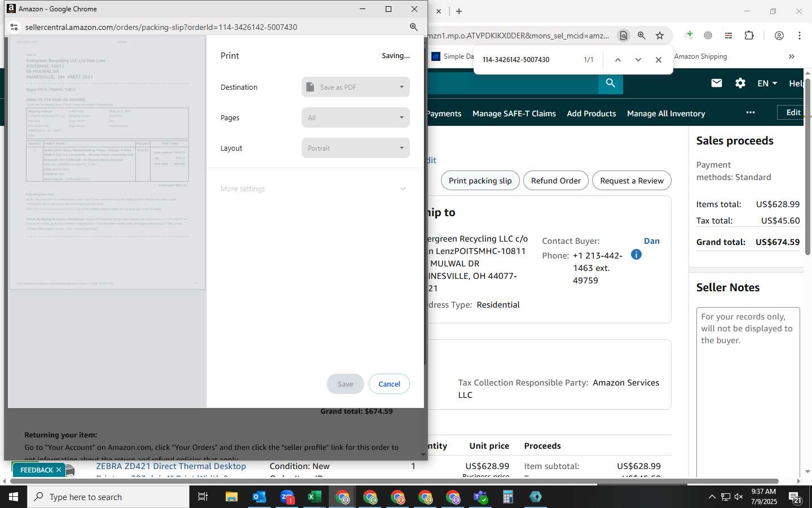Click the Print packing slip button
Image resolution: width=812 pixels, height=508 pixels.
pos(480,181)
